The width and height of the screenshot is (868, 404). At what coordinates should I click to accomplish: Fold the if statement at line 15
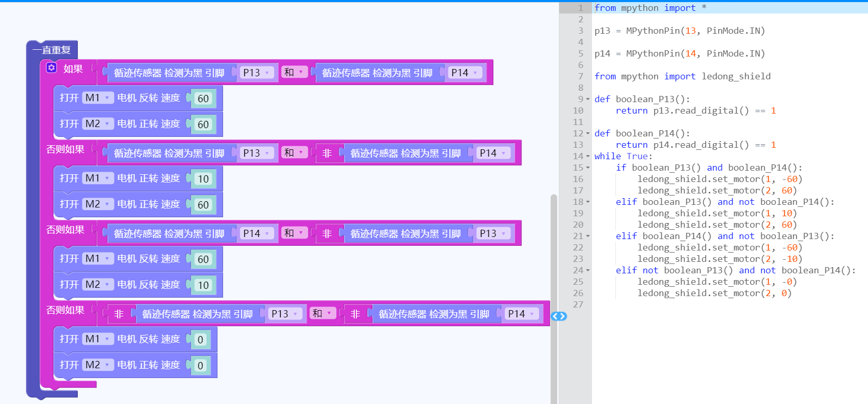[x=588, y=168]
